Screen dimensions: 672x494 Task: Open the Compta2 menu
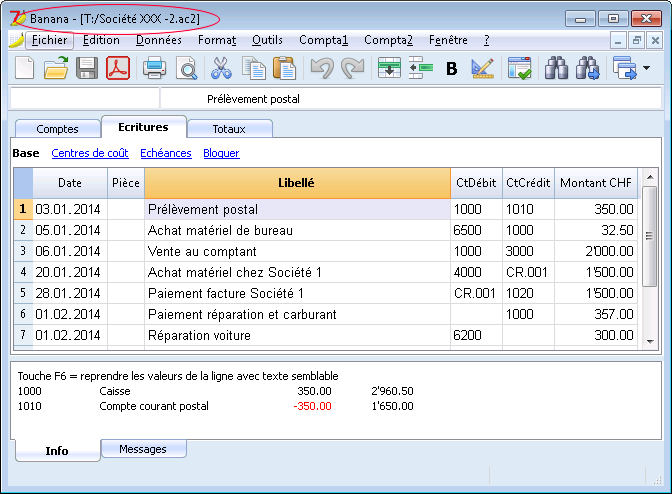tap(388, 40)
